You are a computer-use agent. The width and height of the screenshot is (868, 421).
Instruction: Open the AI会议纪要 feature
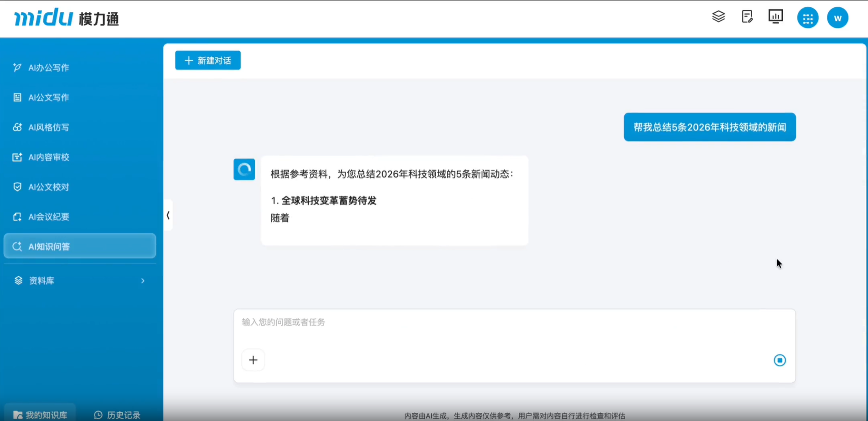coord(48,216)
